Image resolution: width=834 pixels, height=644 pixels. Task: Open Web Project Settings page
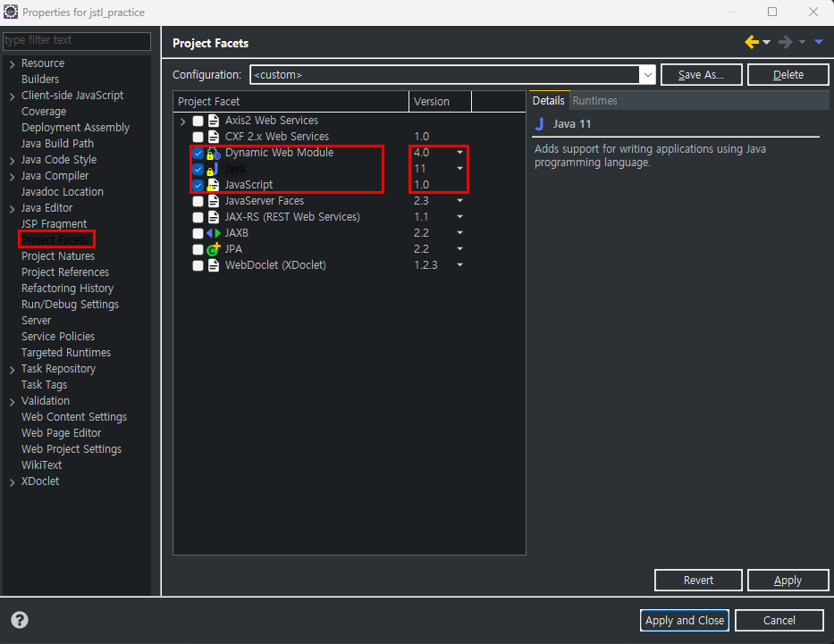click(x=72, y=449)
